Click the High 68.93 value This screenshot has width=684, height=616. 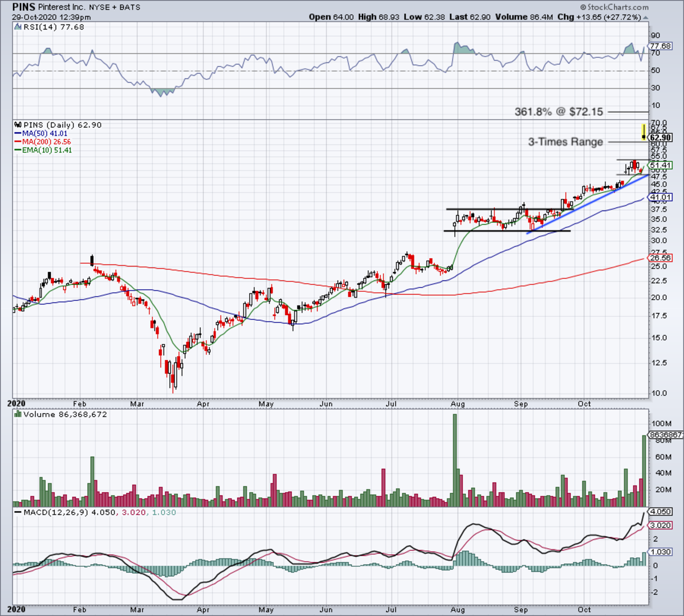pyautogui.click(x=378, y=17)
